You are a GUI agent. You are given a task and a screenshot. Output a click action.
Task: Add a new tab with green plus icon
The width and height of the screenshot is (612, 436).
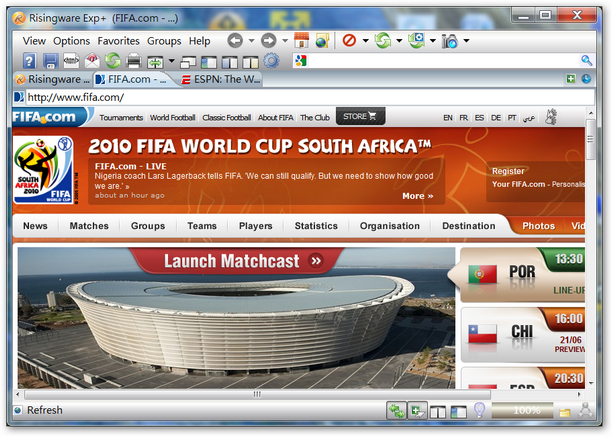(x=571, y=79)
